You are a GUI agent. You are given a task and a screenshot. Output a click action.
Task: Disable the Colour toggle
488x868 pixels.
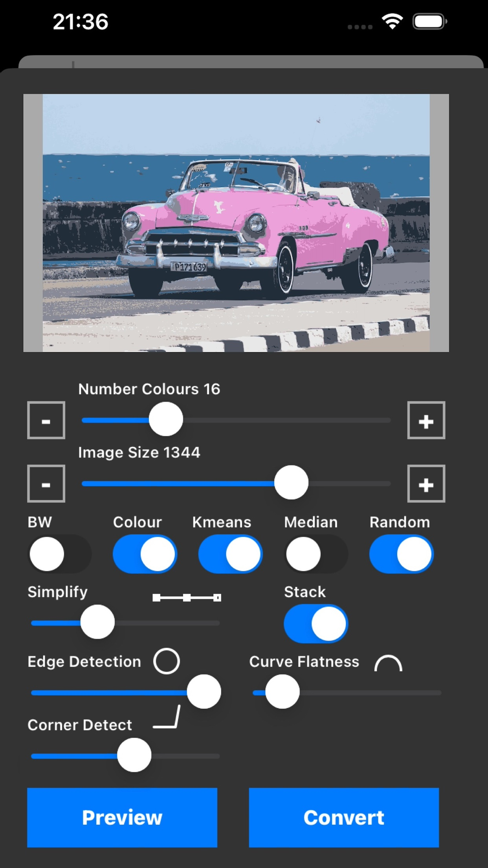coord(145,554)
